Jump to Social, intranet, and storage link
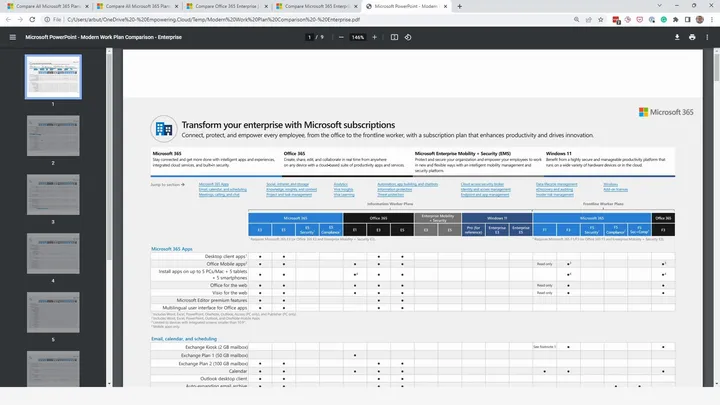Viewport: 720px width, 405px height. (287, 184)
